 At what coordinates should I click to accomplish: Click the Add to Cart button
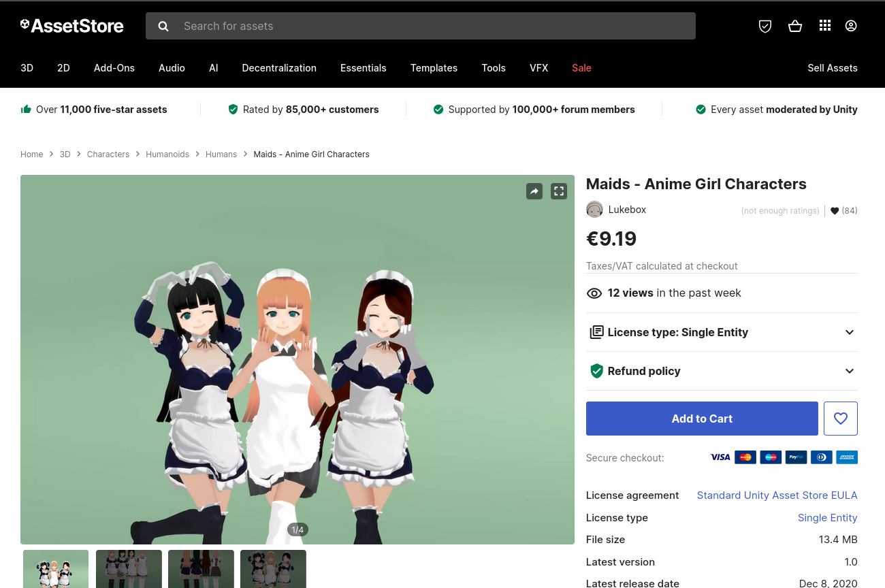pyautogui.click(x=702, y=419)
